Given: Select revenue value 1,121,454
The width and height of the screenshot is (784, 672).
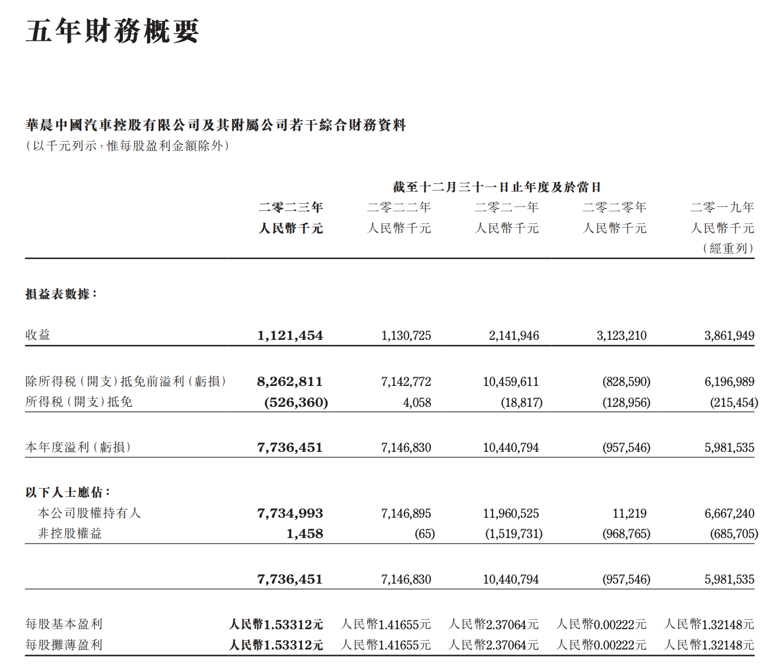Looking at the screenshot, I should pos(290,335).
